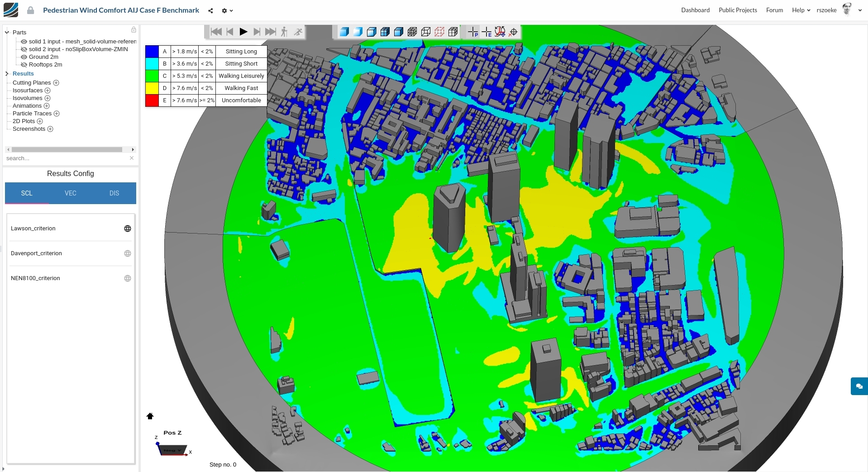This screenshot has height=472, width=868.
Task: Open the Forum from the top menu
Action: click(x=774, y=10)
